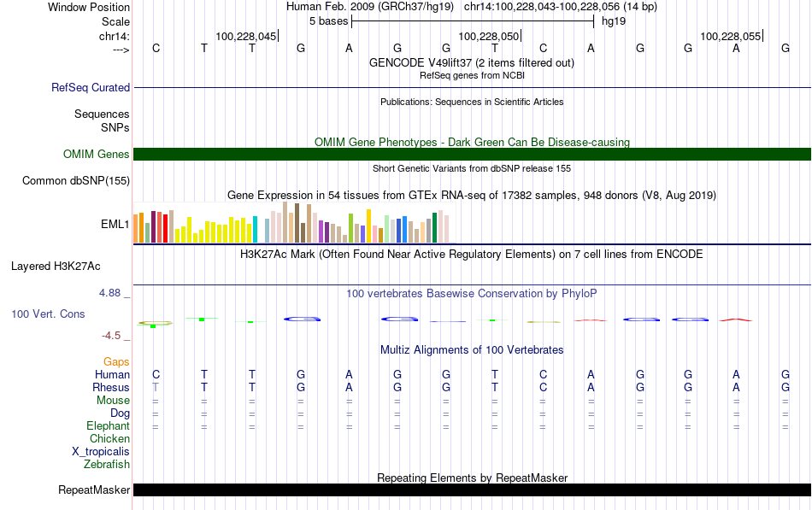Click the dark green OMIM Genes bar
Screen dimensions: 812x510
point(472,155)
